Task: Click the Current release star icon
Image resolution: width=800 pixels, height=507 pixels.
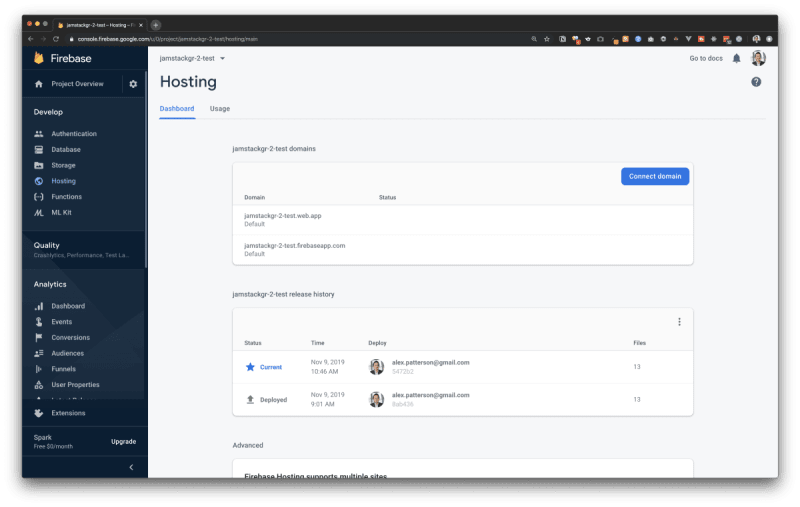Action: 250,367
